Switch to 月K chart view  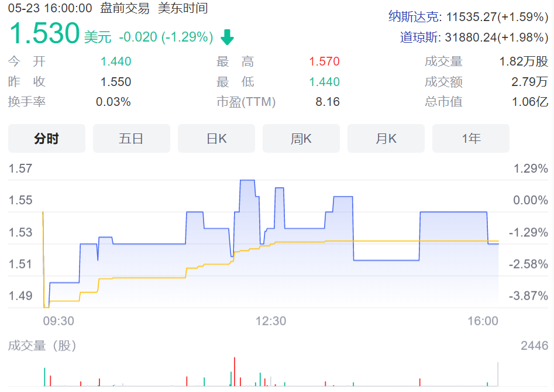(386, 139)
